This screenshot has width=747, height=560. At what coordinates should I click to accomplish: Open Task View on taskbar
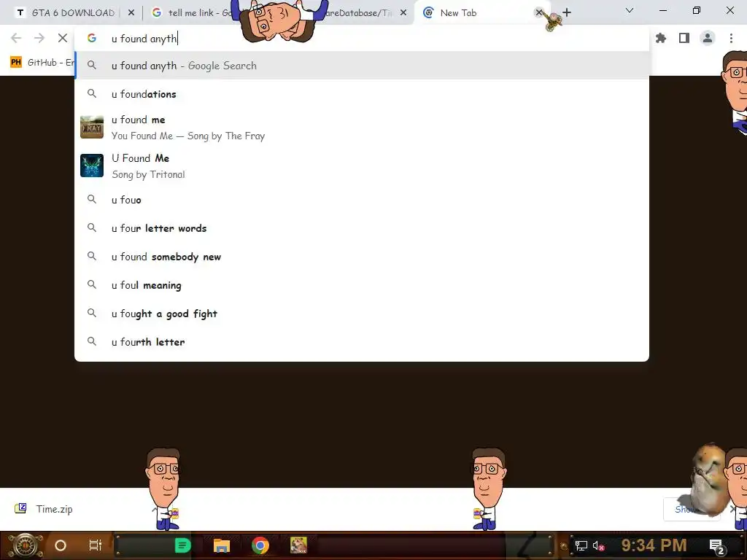point(96,545)
